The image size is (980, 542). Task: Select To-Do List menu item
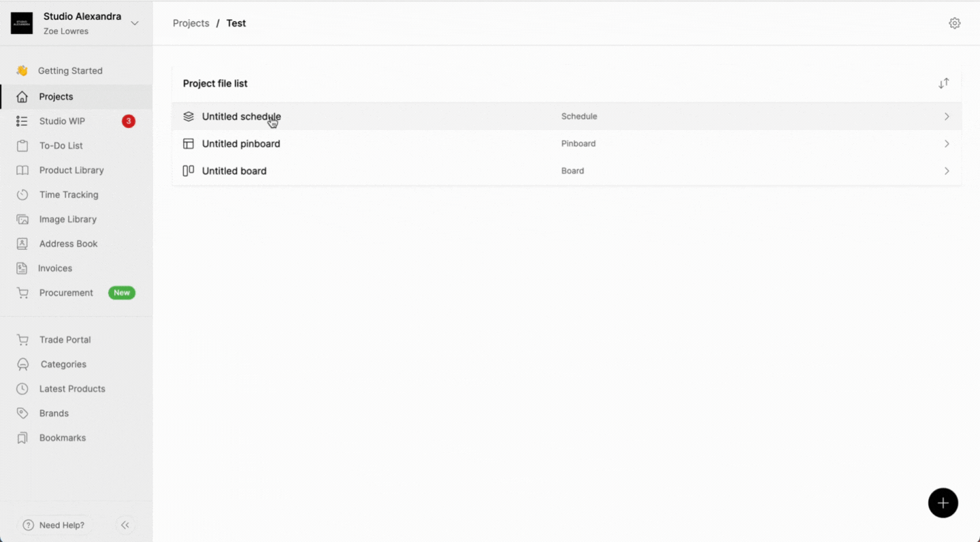[61, 146]
